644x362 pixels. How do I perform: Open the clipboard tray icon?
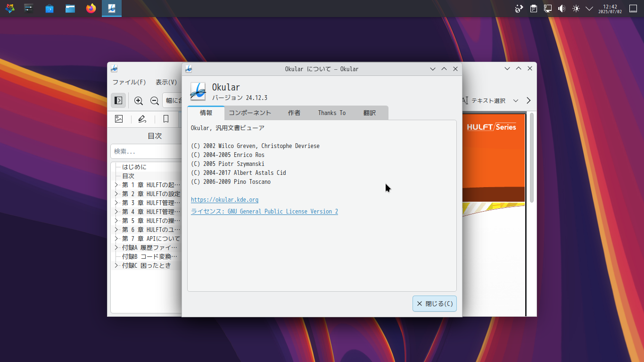pos(533,8)
